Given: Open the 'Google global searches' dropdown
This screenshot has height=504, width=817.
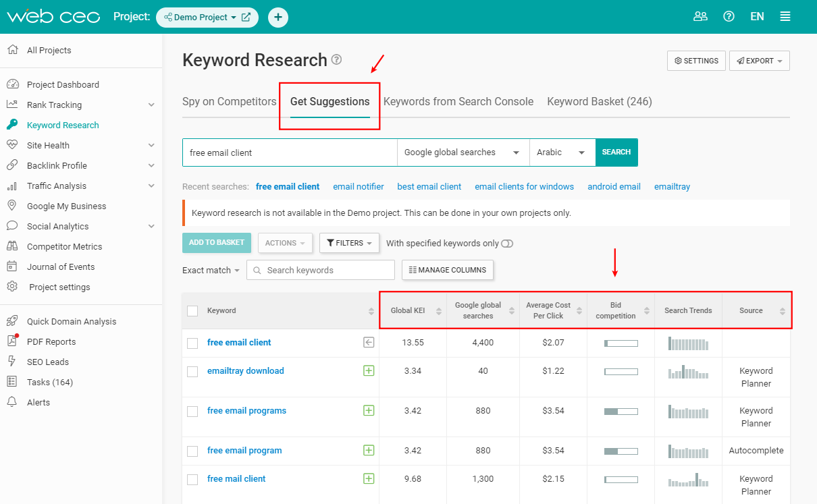Looking at the screenshot, I should click(463, 152).
